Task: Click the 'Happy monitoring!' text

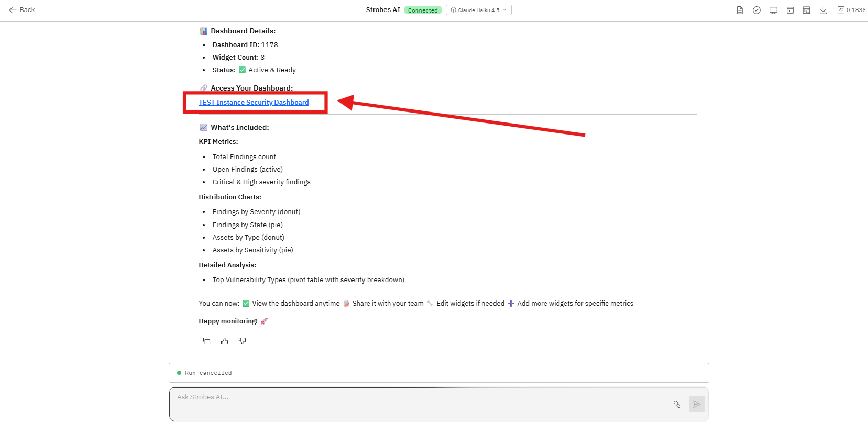Action: [x=228, y=321]
